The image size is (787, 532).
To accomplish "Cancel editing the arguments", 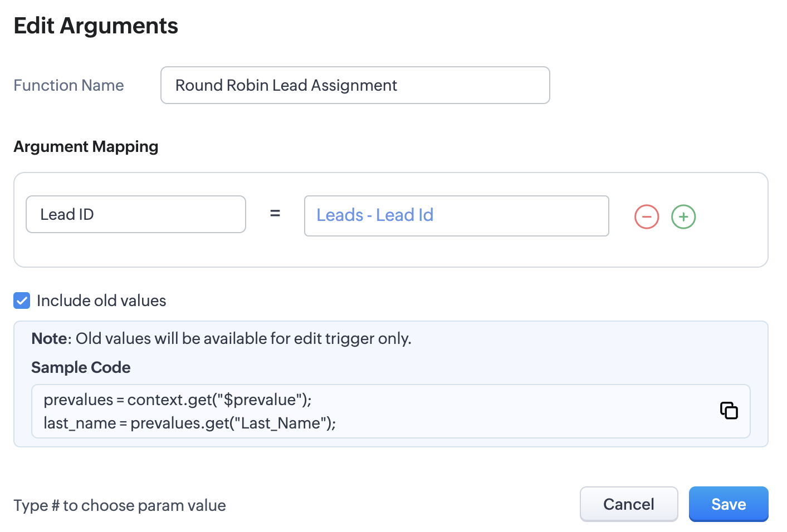I will click(628, 504).
